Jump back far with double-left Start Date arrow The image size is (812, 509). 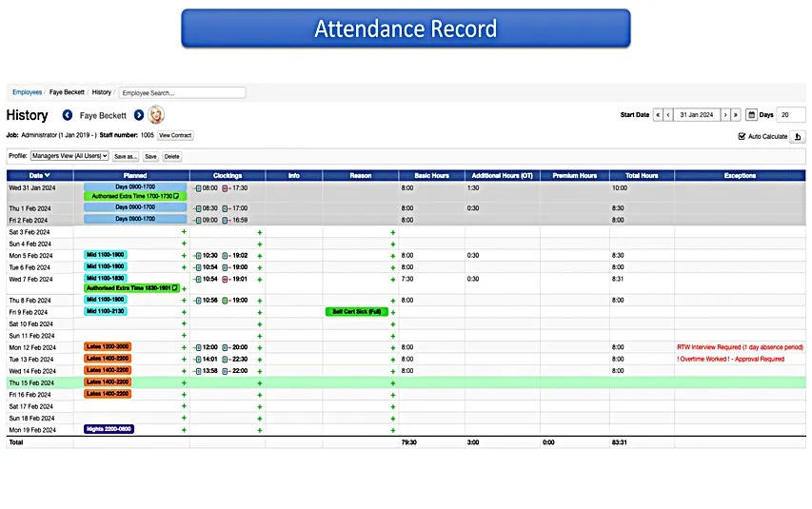658,115
